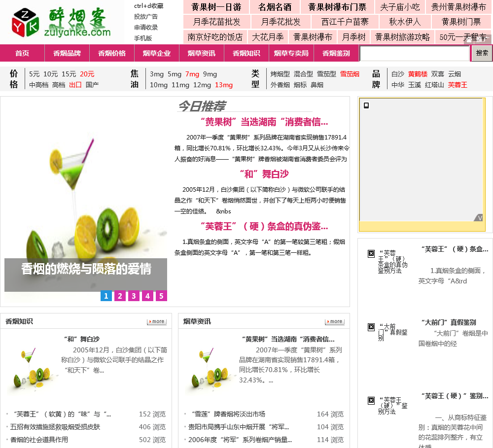The height and width of the screenshot is (448, 493).
Task: Filter by 20元 price
Action: point(87,74)
